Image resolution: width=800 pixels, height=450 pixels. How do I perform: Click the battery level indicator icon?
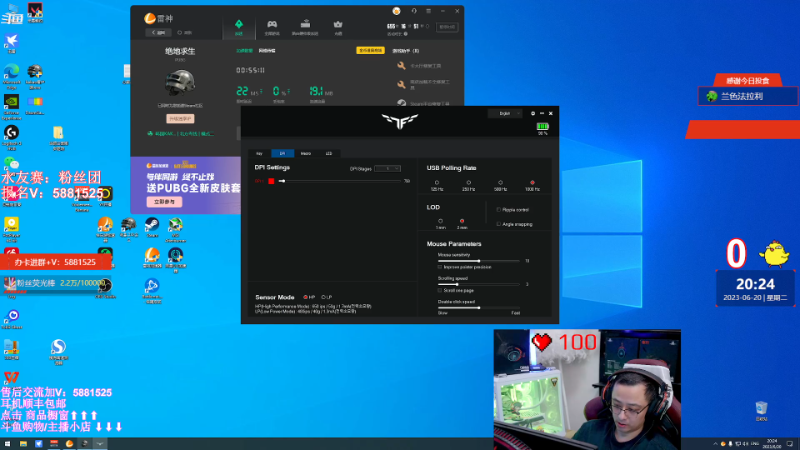(542, 126)
